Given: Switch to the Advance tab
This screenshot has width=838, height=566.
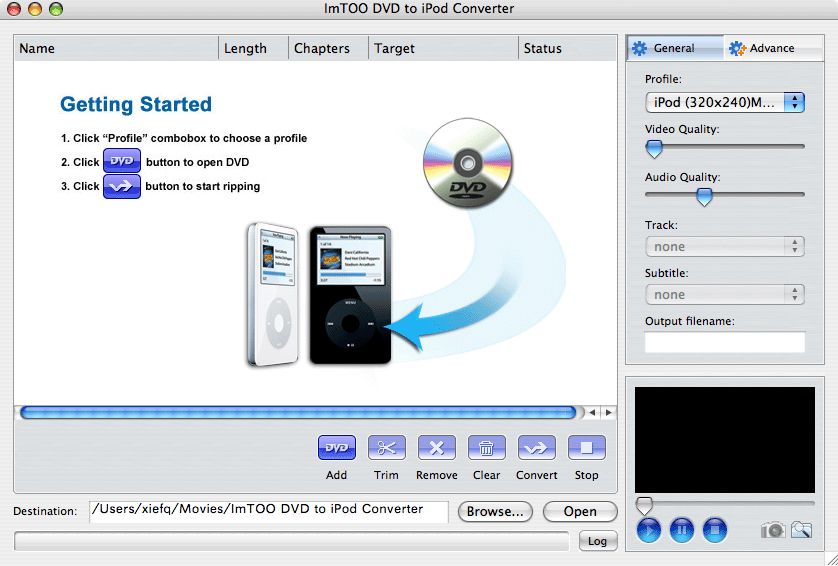Looking at the screenshot, I should (773, 48).
